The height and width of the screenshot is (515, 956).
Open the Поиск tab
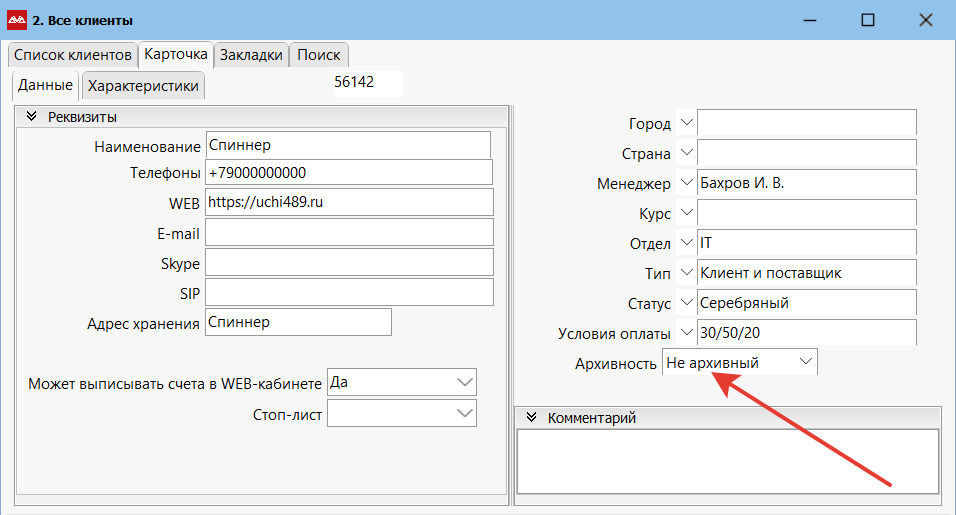coord(319,55)
